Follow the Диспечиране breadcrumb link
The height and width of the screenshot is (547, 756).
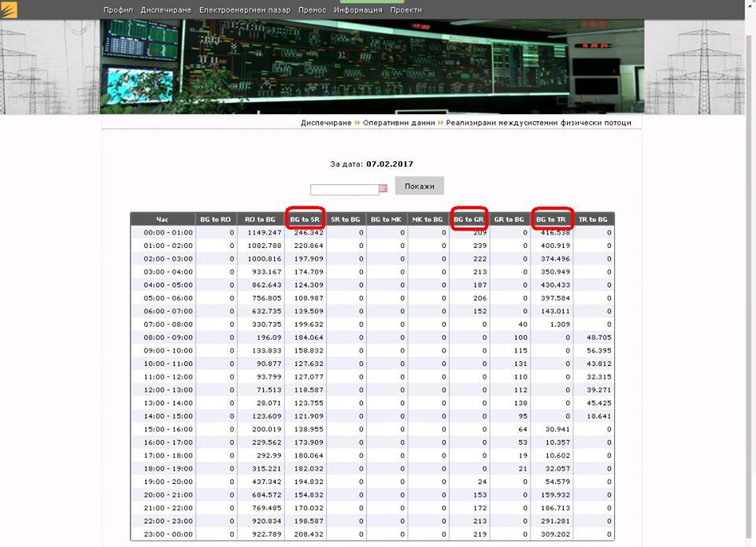(x=326, y=123)
